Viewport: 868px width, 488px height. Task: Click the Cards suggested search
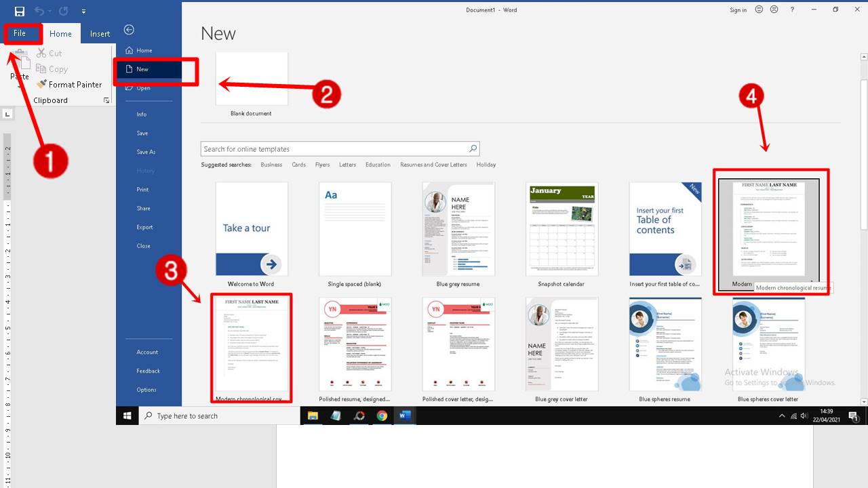pyautogui.click(x=298, y=165)
